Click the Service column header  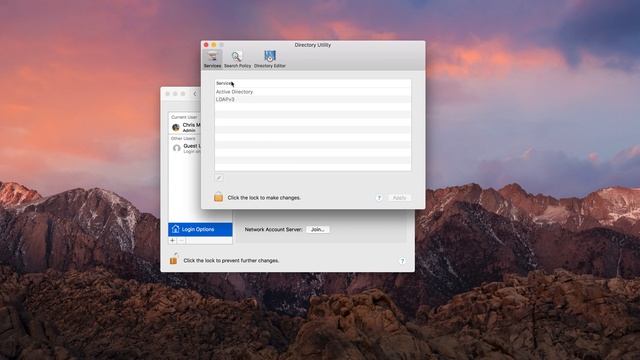tap(313, 83)
